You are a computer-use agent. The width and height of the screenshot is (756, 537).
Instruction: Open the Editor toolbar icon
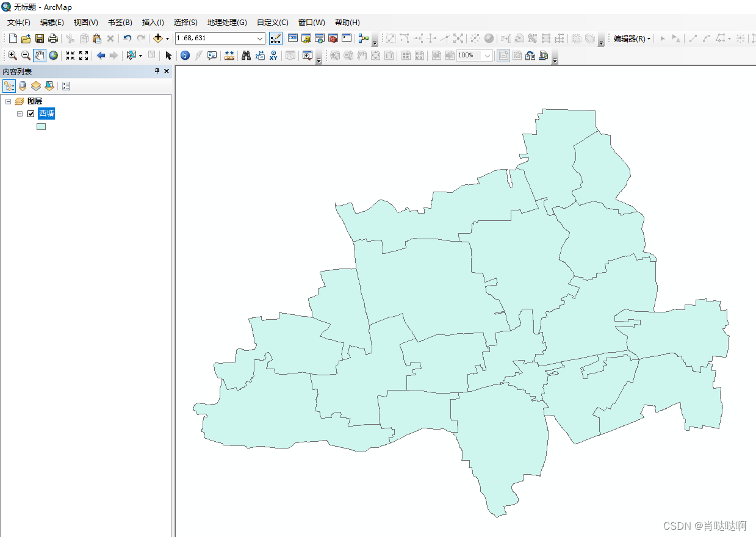[x=276, y=38]
